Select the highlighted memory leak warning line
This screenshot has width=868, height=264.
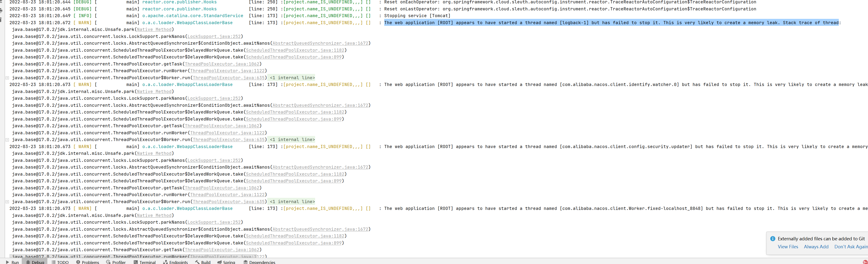pyautogui.click(x=607, y=22)
